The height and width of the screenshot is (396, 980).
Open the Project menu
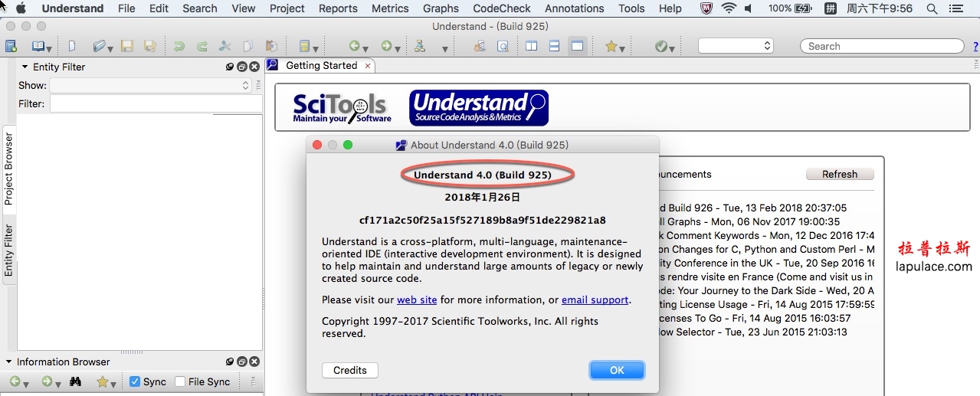tap(287, 8)
